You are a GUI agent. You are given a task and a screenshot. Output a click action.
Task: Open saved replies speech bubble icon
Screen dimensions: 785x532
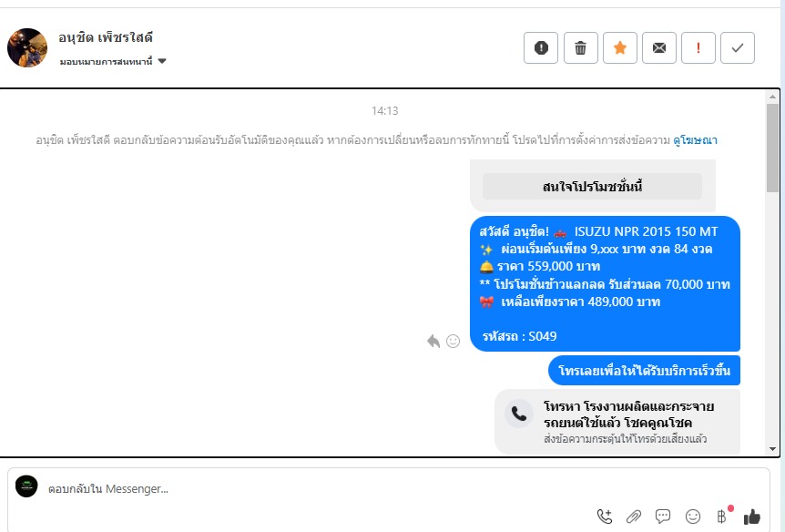coord(663,516)
